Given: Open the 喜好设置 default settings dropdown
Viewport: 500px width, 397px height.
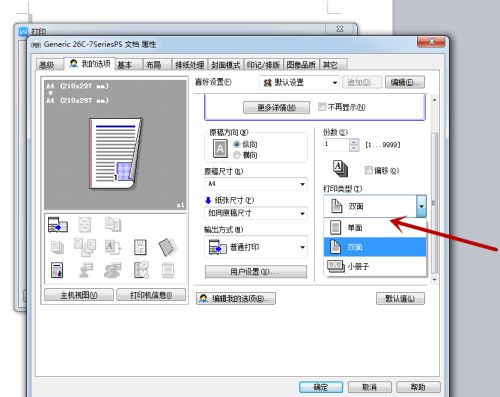Looking at the screenshot, I should point(299,82).
